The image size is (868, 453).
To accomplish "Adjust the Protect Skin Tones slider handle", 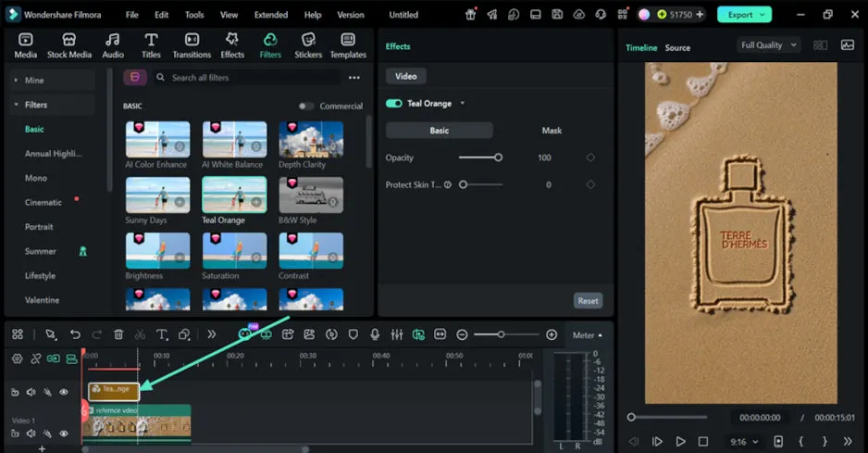I will tap(463, 184).
